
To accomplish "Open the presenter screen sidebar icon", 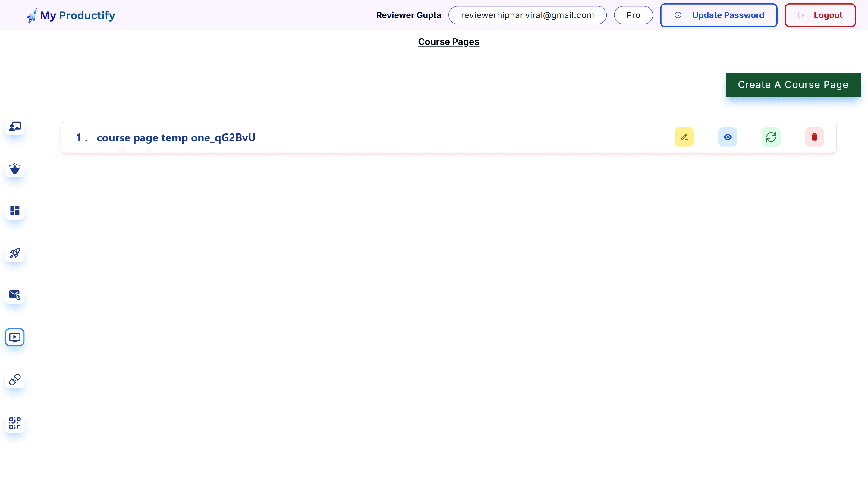I will [15, 127].
